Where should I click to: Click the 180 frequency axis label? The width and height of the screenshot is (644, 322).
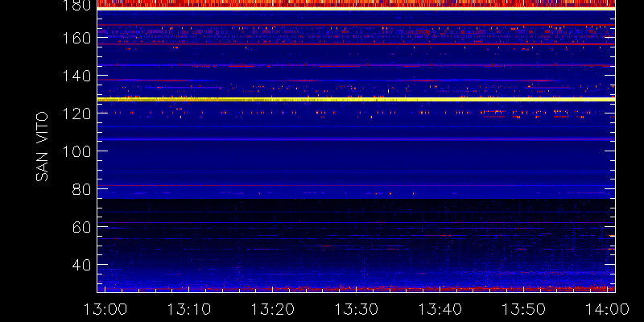point(76,6)
